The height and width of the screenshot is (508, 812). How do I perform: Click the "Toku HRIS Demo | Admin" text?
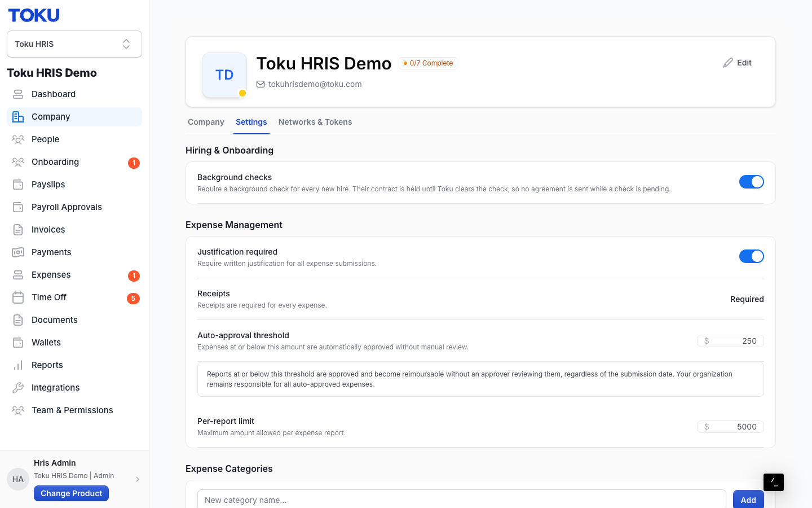tap(74, 476)
